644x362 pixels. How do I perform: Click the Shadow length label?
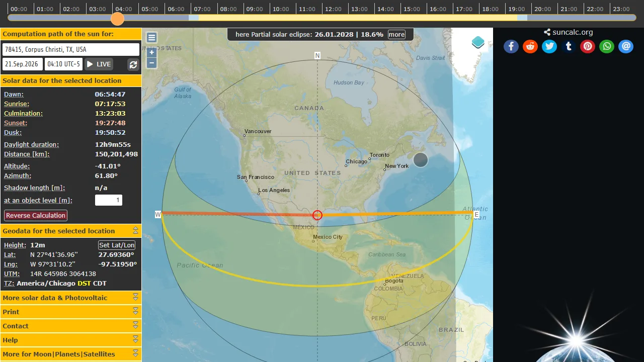point(34,188)
